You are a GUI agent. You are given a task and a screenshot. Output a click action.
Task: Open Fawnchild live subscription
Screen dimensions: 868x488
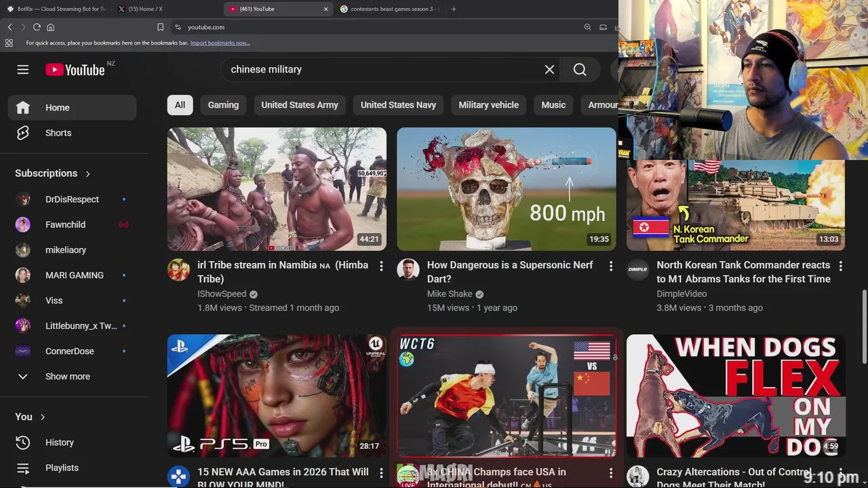(72, 224)
